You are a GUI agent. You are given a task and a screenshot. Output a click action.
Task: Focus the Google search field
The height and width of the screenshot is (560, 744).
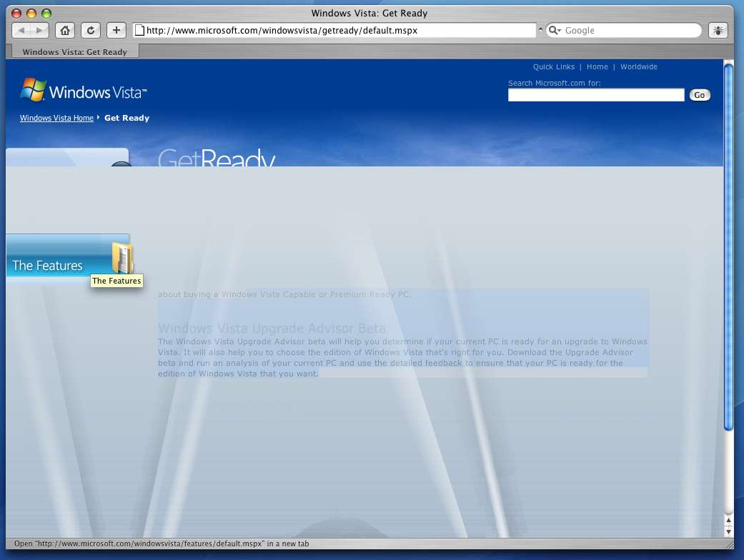(623, 30)
